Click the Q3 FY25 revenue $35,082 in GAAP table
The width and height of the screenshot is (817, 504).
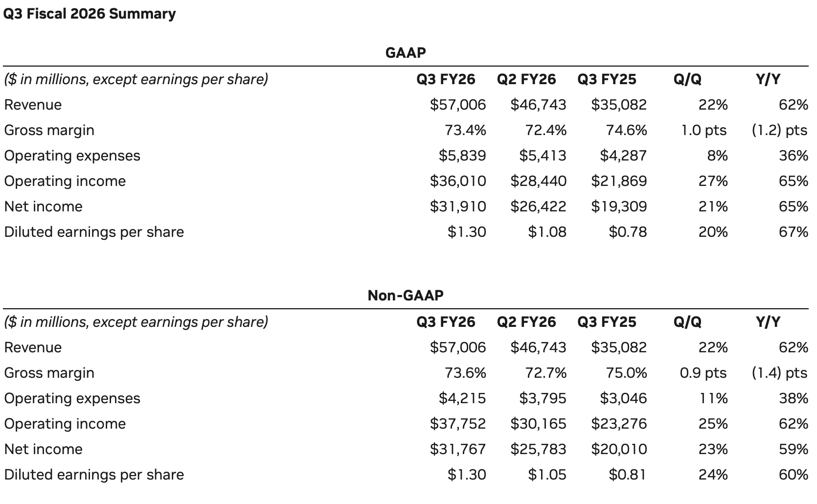pyautogui.click(x=619, y=105)
